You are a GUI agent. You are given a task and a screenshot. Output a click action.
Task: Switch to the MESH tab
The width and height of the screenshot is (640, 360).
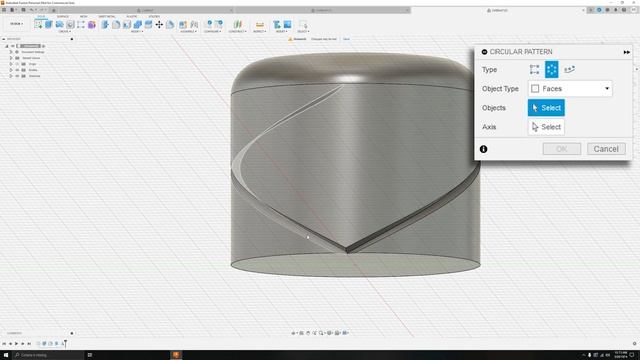click(83, 17)
